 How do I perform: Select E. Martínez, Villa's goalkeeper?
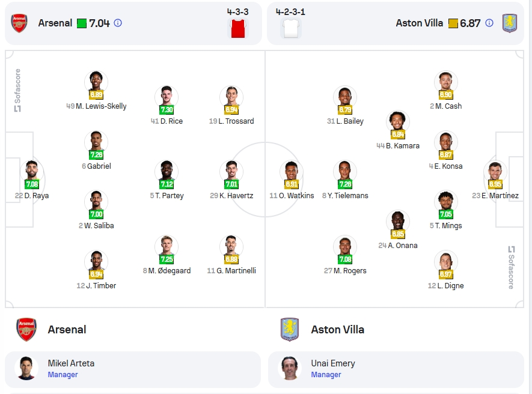pyautogui.click(x=495, y=196)
